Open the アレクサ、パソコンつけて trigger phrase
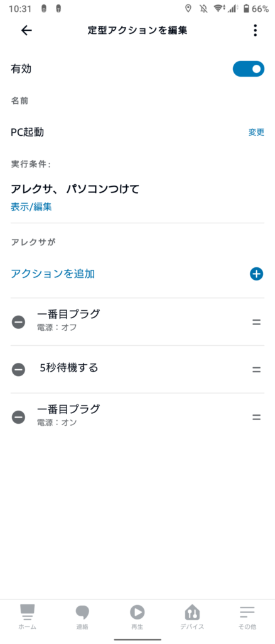This screenshot has width=275, height=644. pyautogui.click(x=75, y=189)
